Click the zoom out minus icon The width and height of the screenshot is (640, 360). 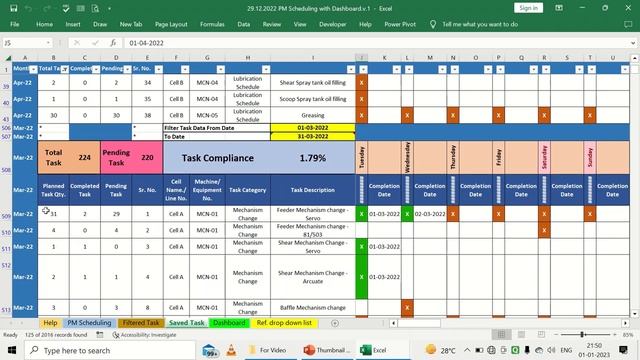556,335
